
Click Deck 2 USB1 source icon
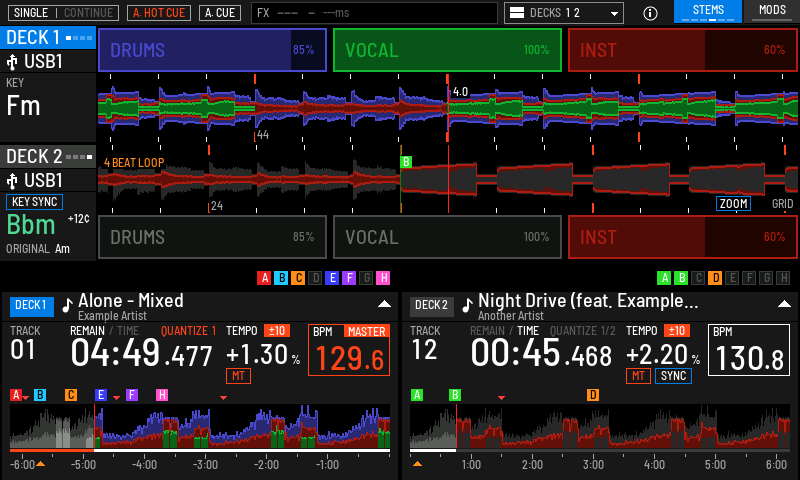pyautogui.click(x=12, y=181)
